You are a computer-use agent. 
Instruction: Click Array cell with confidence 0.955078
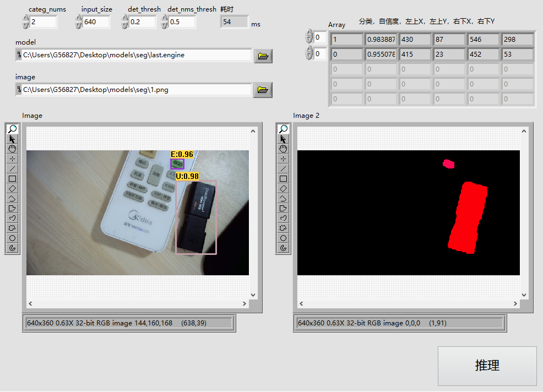pos(381,55)
